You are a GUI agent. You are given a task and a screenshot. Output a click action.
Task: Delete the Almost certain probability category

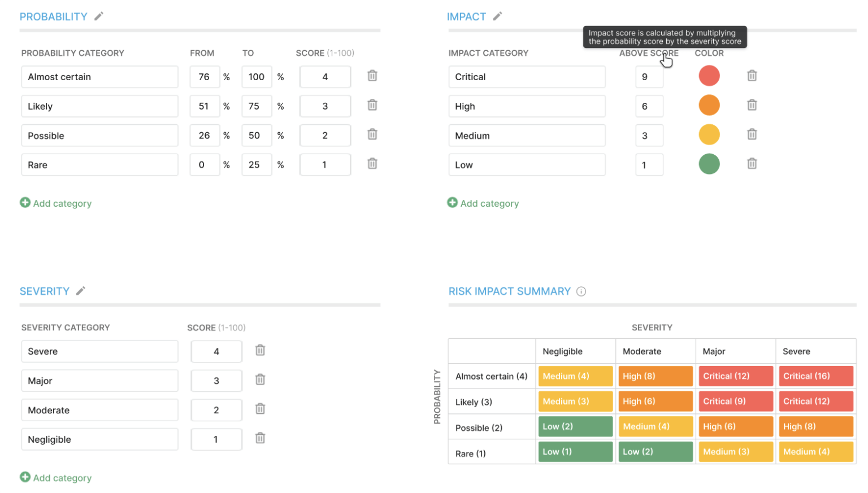[372, 76]
